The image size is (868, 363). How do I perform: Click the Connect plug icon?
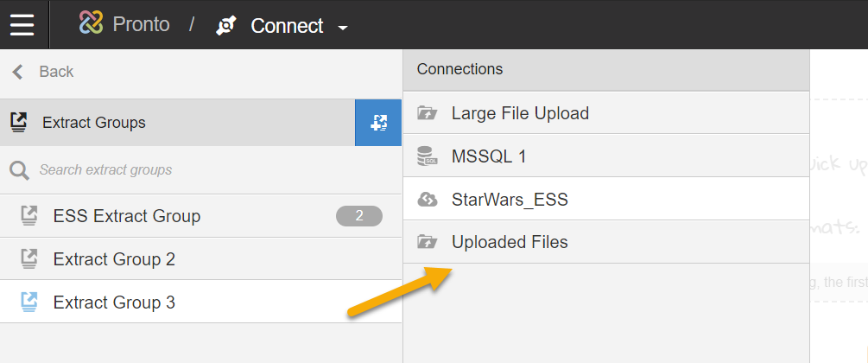click(226, 26)
